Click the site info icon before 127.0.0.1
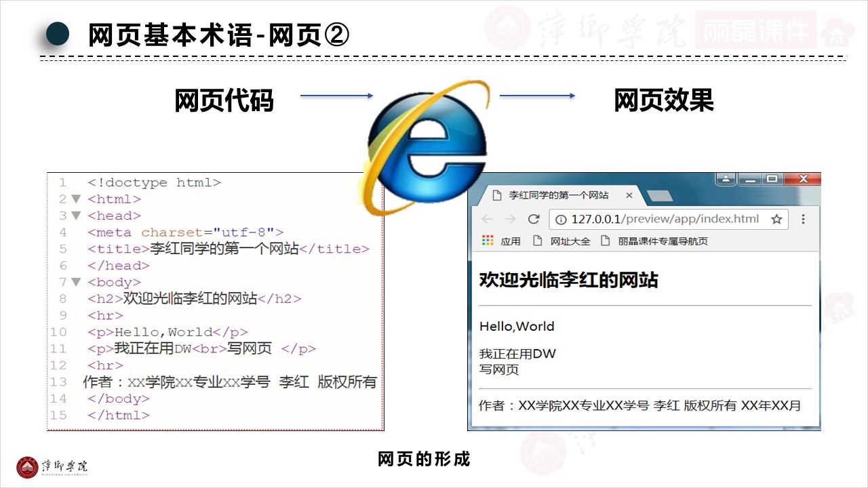 (x=561, y=219)
